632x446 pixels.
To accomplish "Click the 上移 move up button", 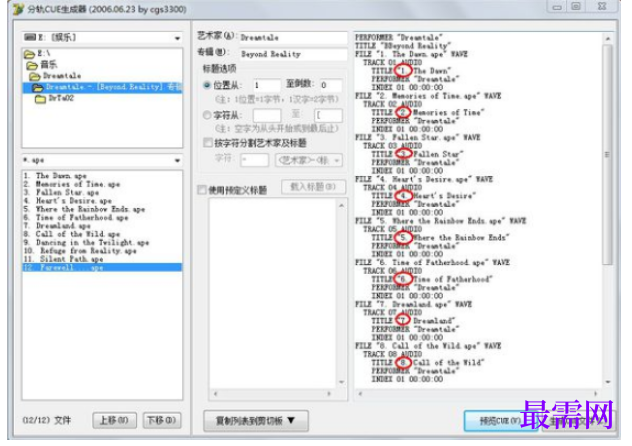I will pos(114,420).
